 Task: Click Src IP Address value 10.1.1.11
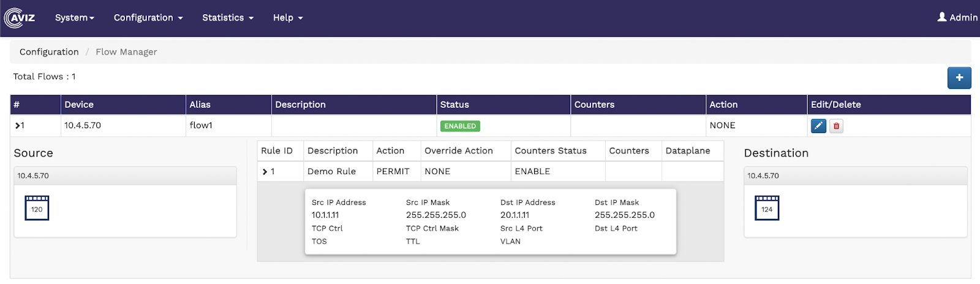[325, 215]
